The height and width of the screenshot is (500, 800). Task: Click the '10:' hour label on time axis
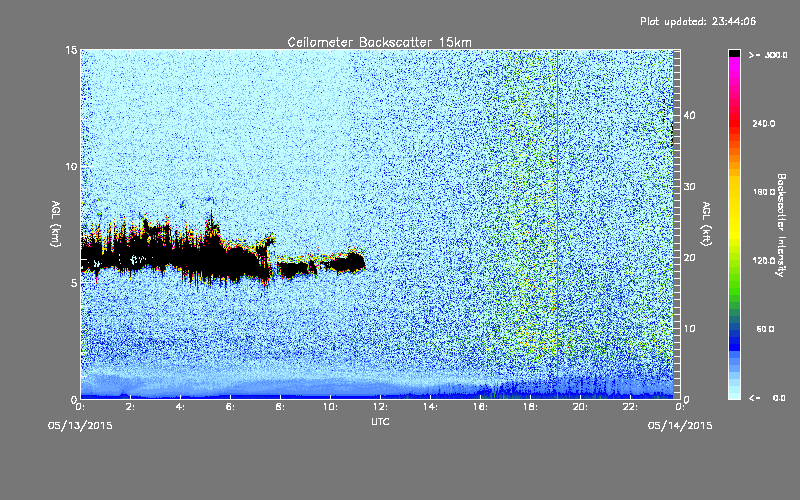330,407
